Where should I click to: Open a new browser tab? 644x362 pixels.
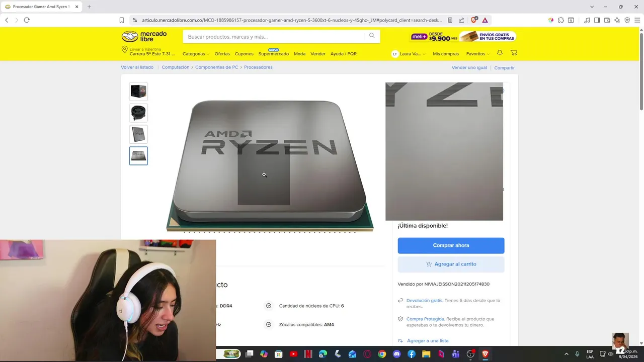(x=89, y=7)
